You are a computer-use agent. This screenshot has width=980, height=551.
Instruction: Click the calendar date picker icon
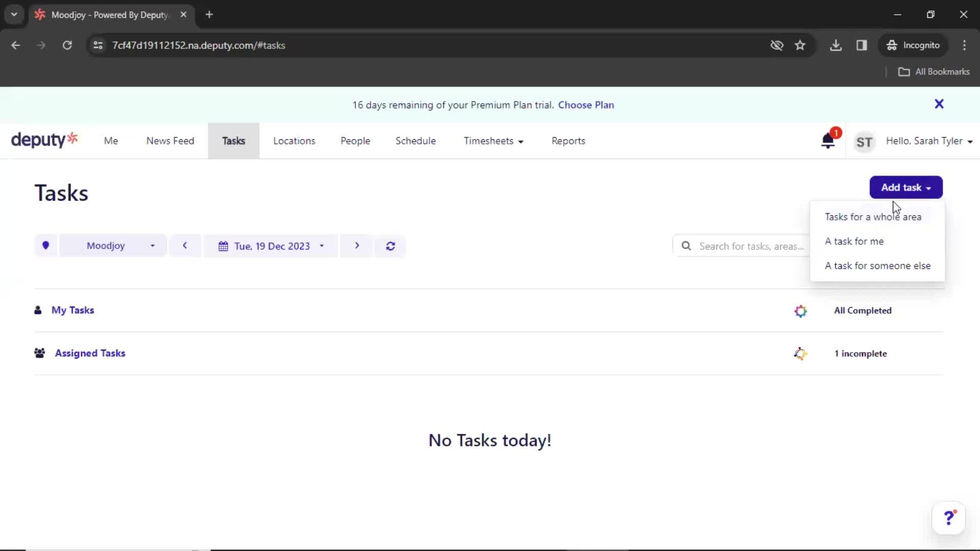pyautogui.click(x=224, y=245)
